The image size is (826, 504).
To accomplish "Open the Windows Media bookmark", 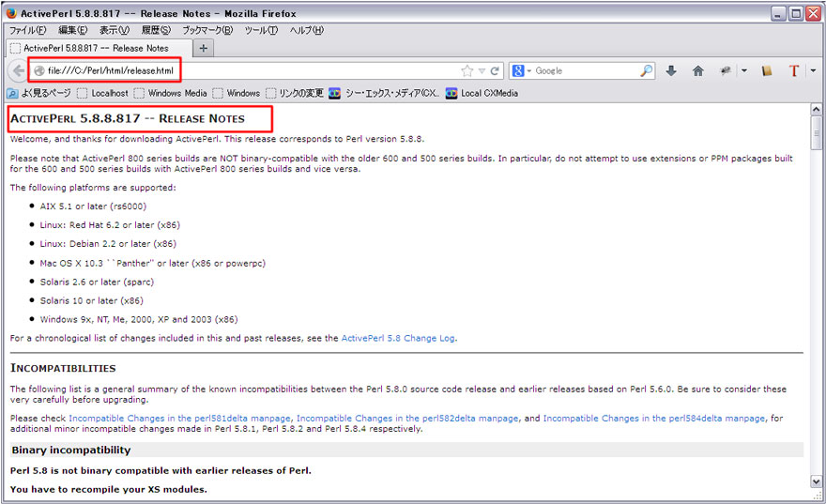I will [x=171, y=93].
